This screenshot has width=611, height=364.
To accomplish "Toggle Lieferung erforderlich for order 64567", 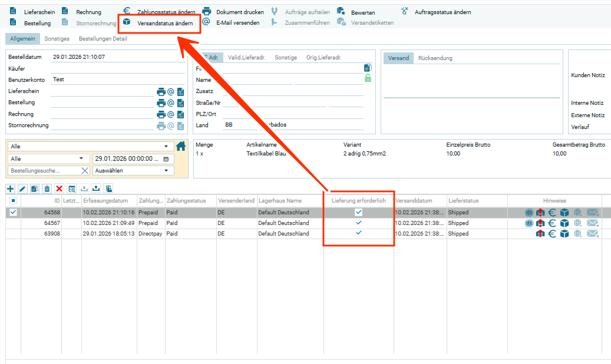I will (x=358, y=223).
